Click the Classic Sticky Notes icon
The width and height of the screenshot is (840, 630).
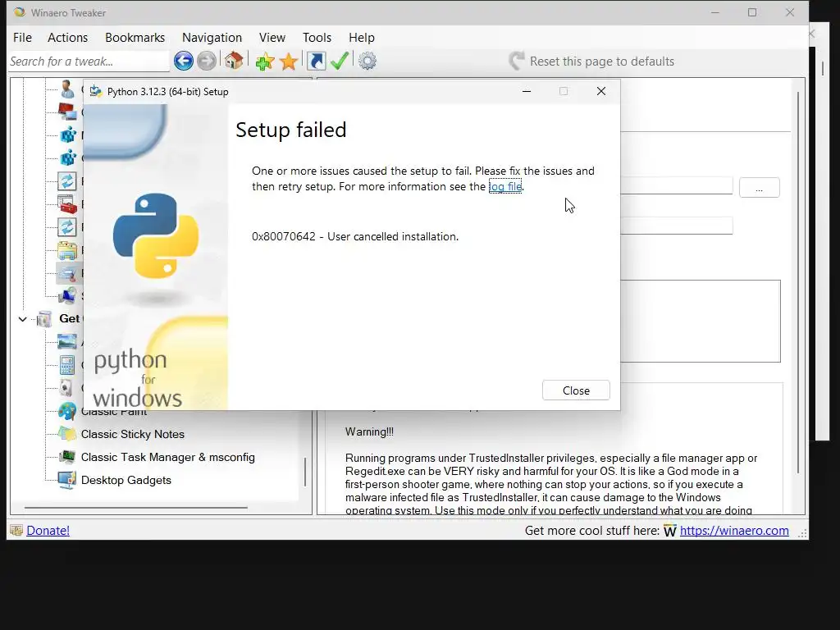point(67,434)
